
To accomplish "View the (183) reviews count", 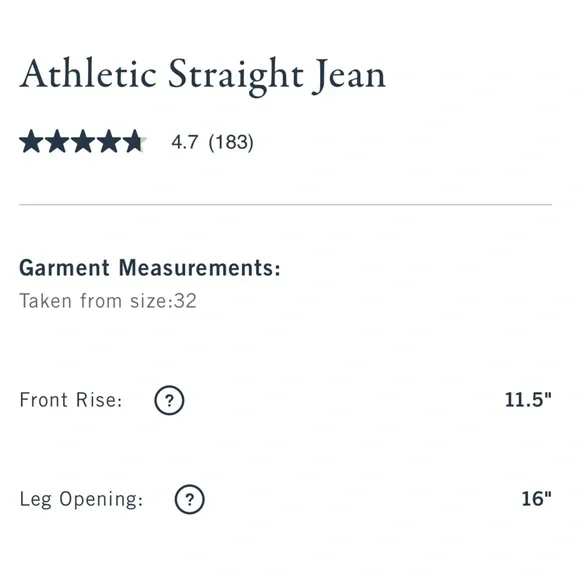I will click(231, 142).
